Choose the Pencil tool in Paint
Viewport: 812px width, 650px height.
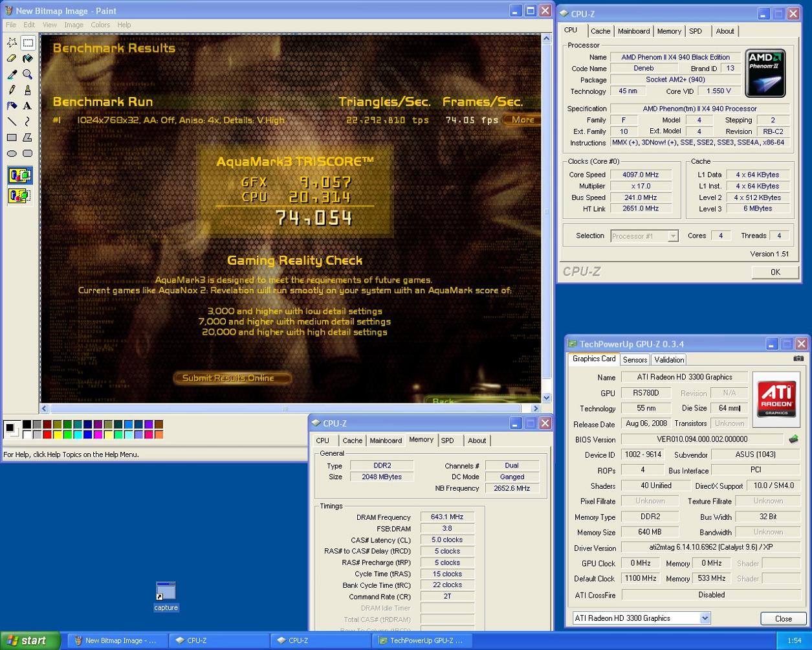coord(12,90)
